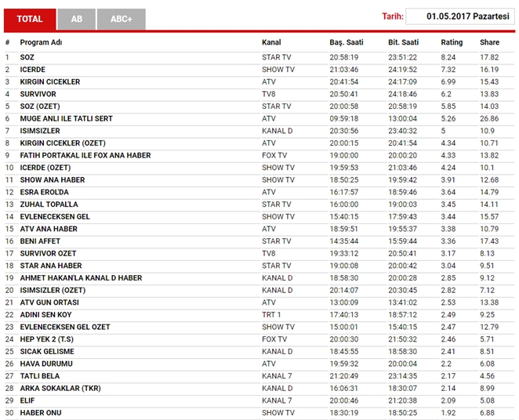
Task: Click the Baş. Saati column header
Action: point(347,42)
